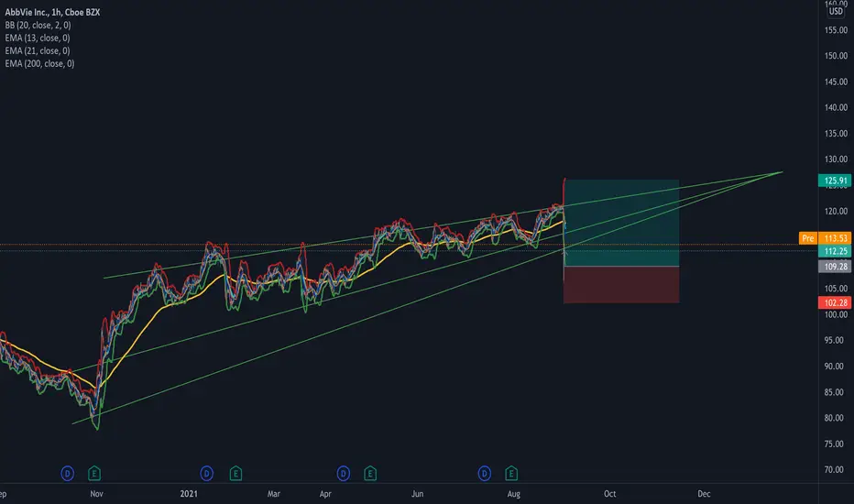The height and width of the screenshot is (504, 854).
Task: Click the 109.28 entry price label
Action: pyautogui.click(x=835, y=267)
